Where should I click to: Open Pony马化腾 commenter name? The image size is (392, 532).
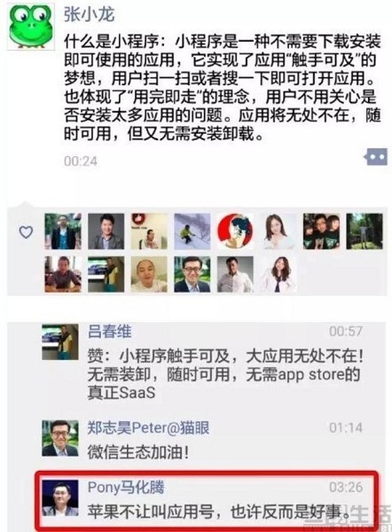126,487
